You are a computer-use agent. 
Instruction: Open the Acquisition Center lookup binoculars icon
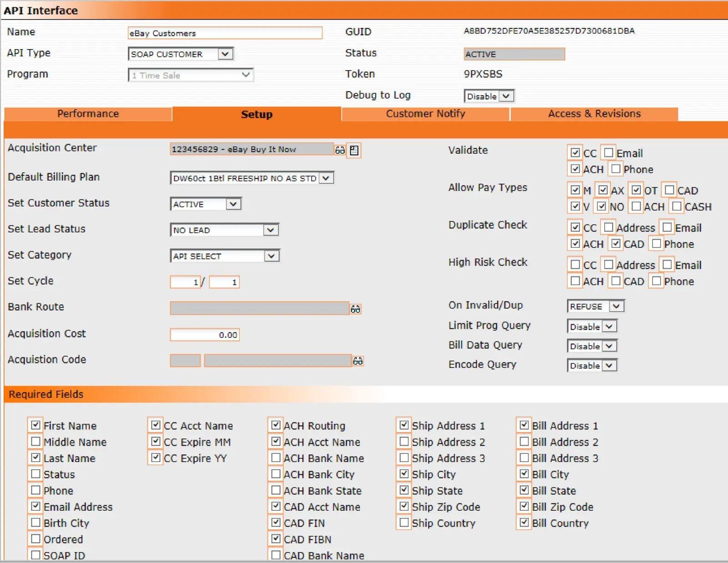point(340,150)
